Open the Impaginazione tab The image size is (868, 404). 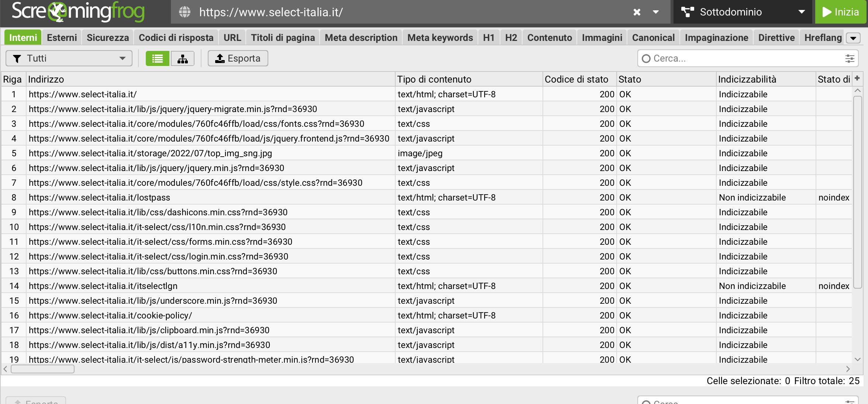(x=716, y=38)
